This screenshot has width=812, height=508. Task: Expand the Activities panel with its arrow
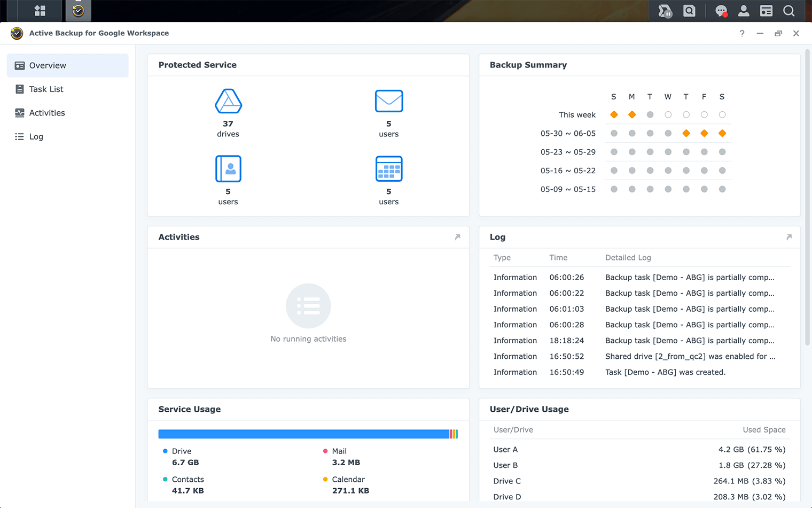pos(457,237)
